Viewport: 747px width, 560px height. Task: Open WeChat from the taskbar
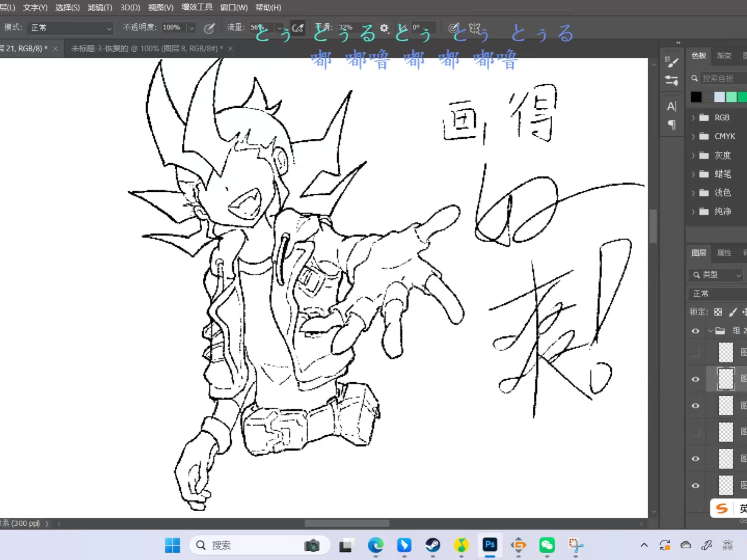click(x=547, y=545)
